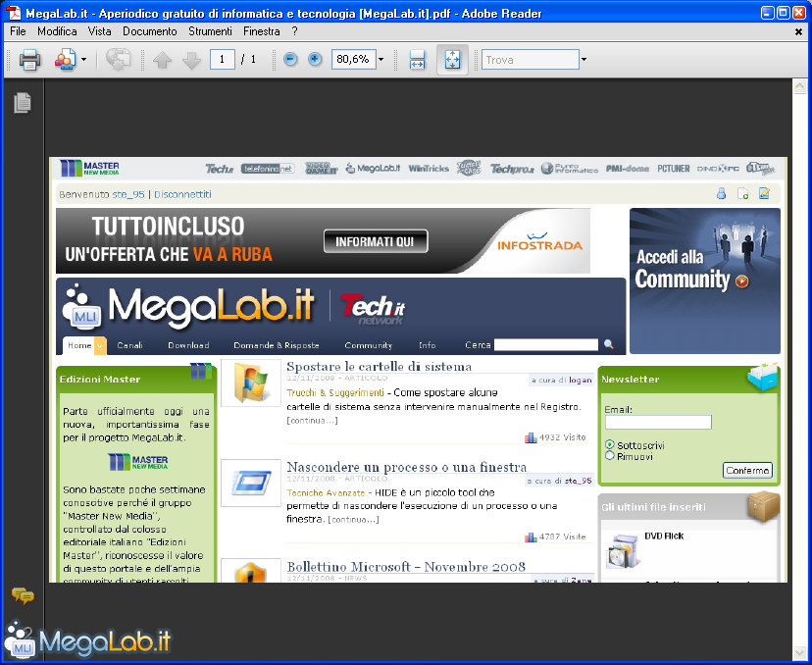The image size is (812, 665).
Task: Open the Info navigation tab
Action: [427, 345]
